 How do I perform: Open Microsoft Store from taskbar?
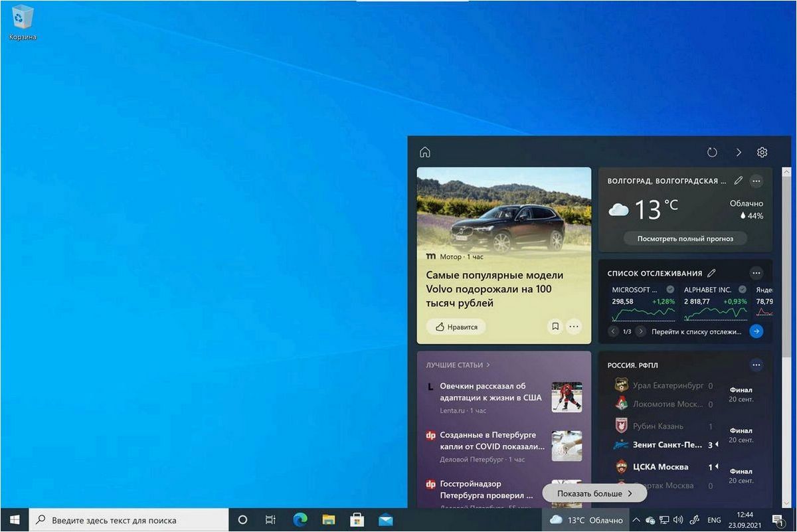coord(357,519)
